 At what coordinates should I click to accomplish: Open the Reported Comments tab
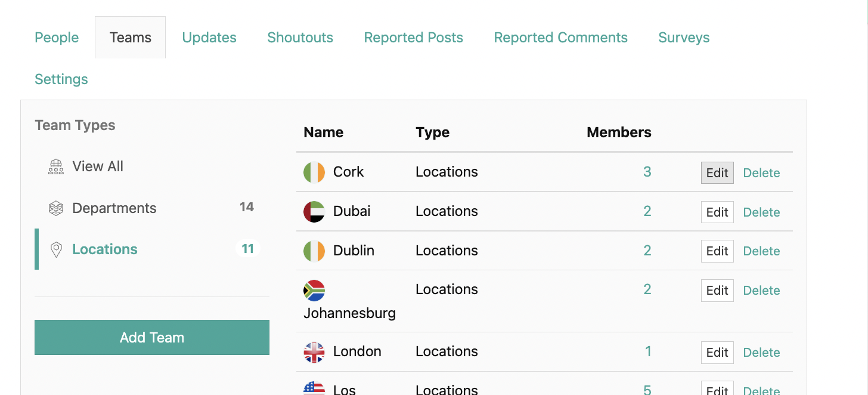(x=561, y=38)
